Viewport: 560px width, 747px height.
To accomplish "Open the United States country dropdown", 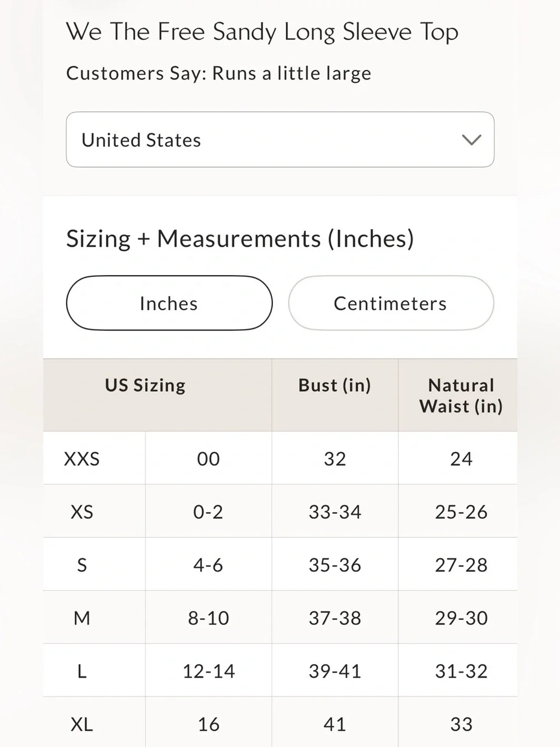I will tap(280, 140).
